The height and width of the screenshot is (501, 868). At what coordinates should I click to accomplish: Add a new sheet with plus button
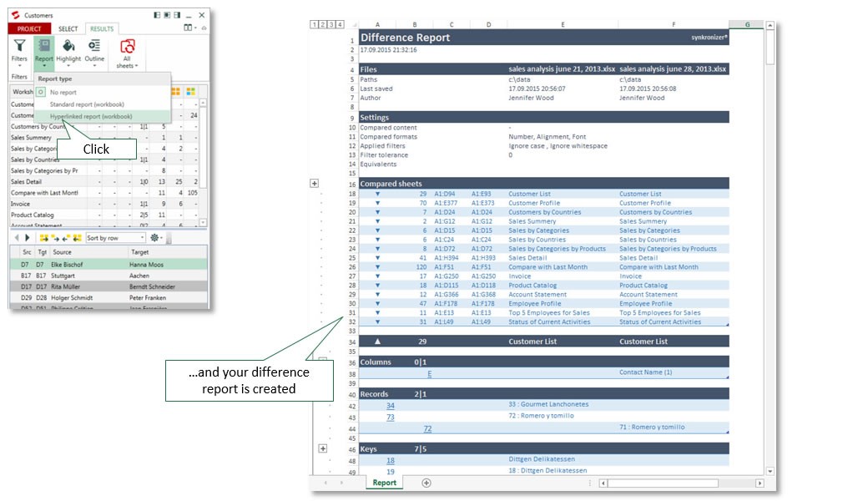click(426, 483)
